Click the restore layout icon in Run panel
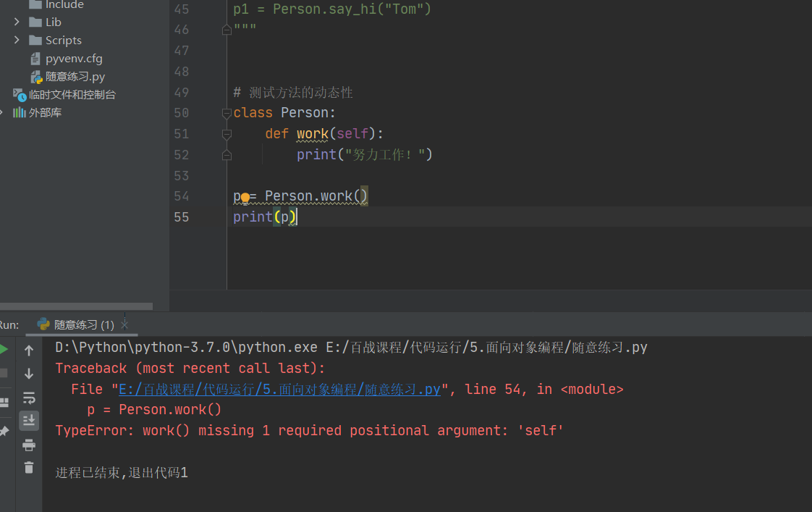The height and width of the screenshot is (512, 812). point(4,403)
